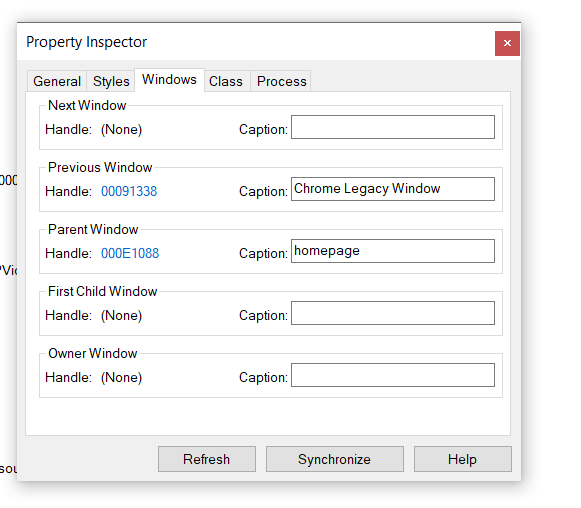Switch to the General tab
The height and width of the screenshot is (508, 581).
point(57,81)
